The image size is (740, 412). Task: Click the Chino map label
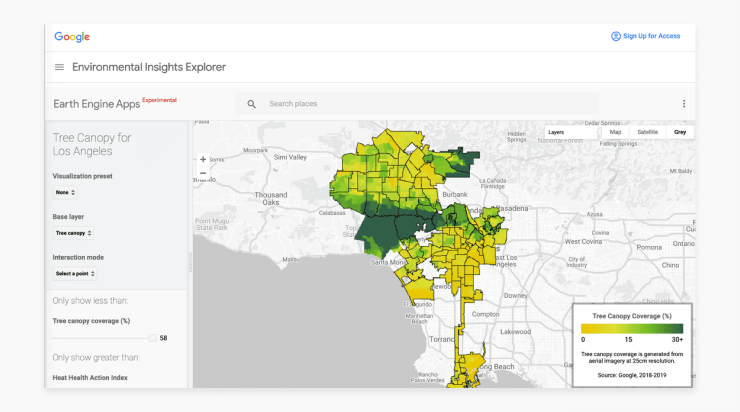click(670, 265)
